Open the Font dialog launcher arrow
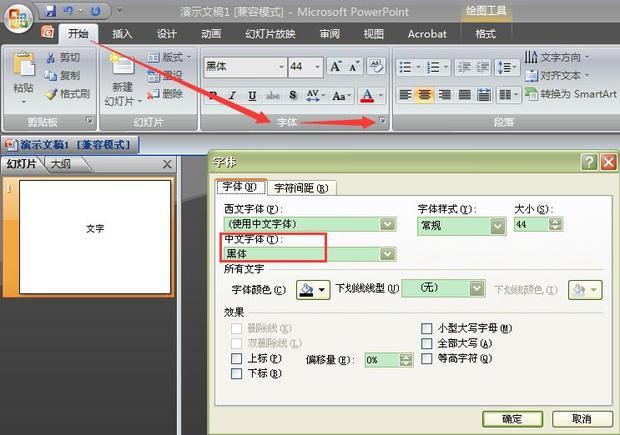Screen dimensions: 620x435 coord(381,121)
